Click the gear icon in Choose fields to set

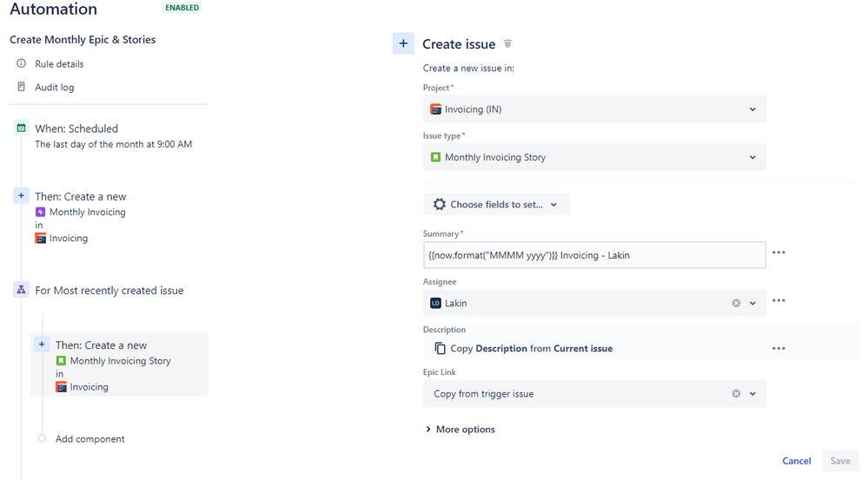point(440,205)
